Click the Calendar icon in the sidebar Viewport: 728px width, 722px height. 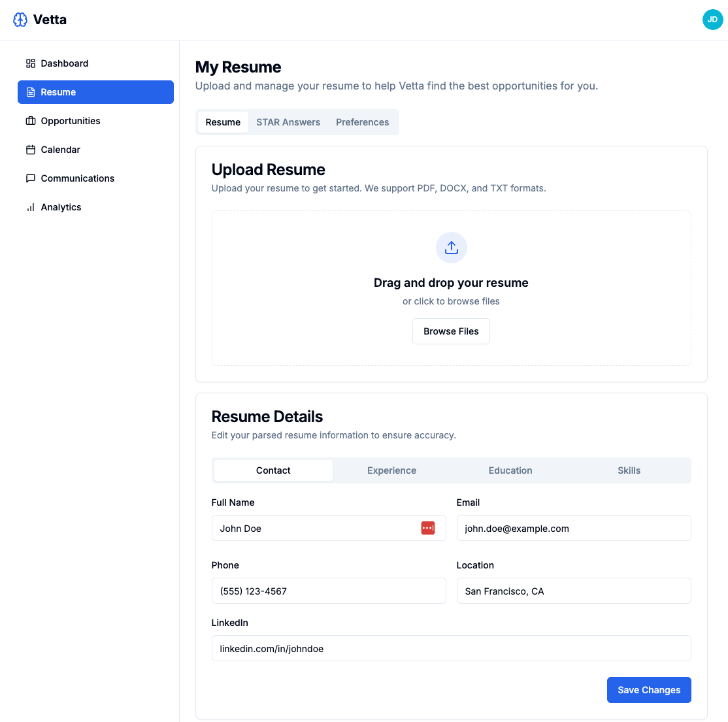(30, 150)
